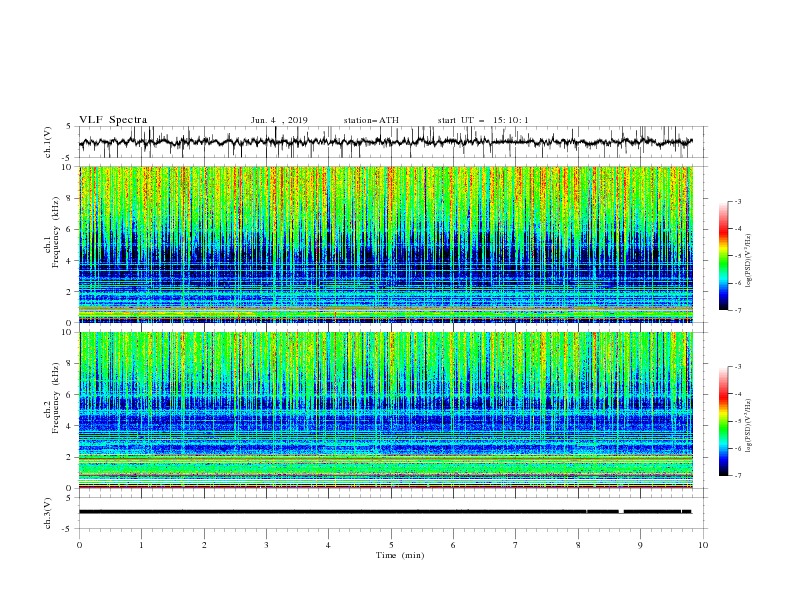Click the "-3" tick on ch.1 colorbar
Screen dimensions: 792x612
coord(738,201)
